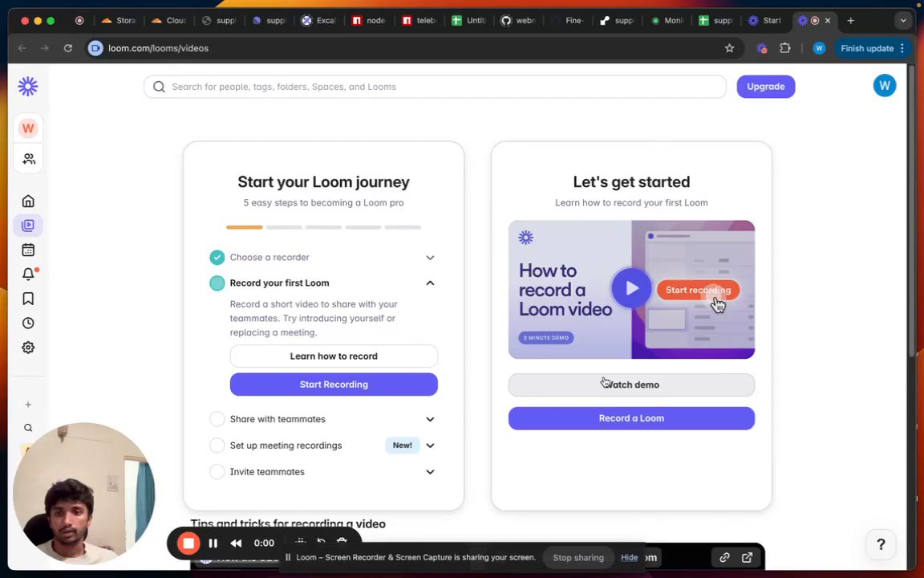The height and width of the screenshot is (578, 924).
Task: Check the Set up meeting recordings circle
Action: pos(217,446)
